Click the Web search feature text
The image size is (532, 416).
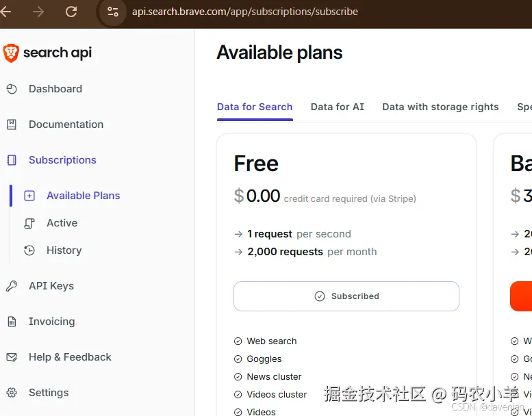tap(271, 341)
